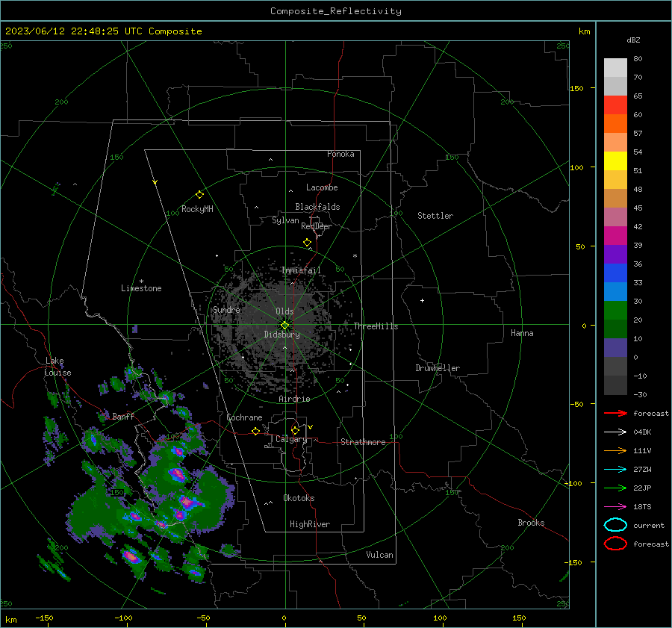Viewport: 672px width, 628px height.
Task: Click the yellow diamond marker below Cochrane
Action: tap(256, 432)
